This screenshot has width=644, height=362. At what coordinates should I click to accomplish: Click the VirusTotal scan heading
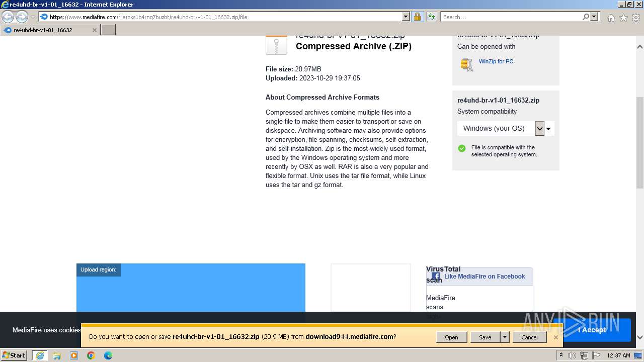443,275
